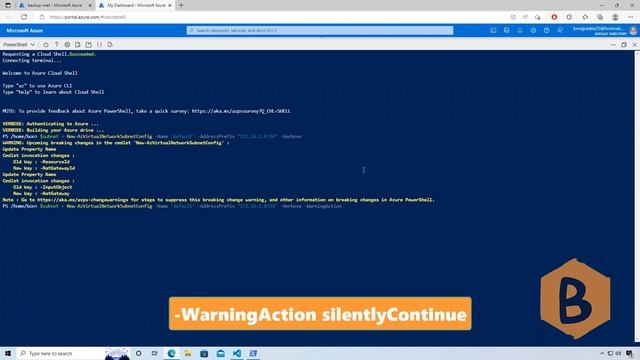The width and height of the screenshot is (640, 360).
Task: Click the Cloud Shell vertical scrollbar
Action: coord(637,196)
